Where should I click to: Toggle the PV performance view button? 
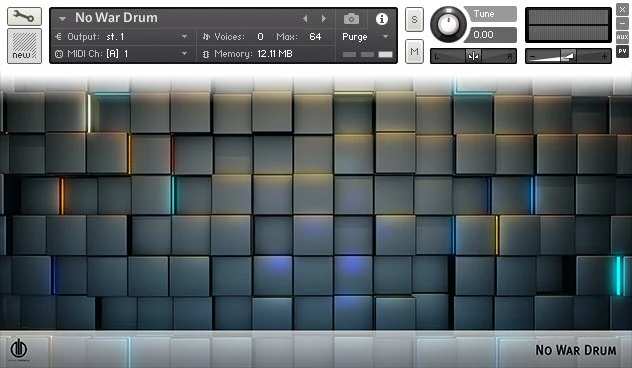coord(622,51)
